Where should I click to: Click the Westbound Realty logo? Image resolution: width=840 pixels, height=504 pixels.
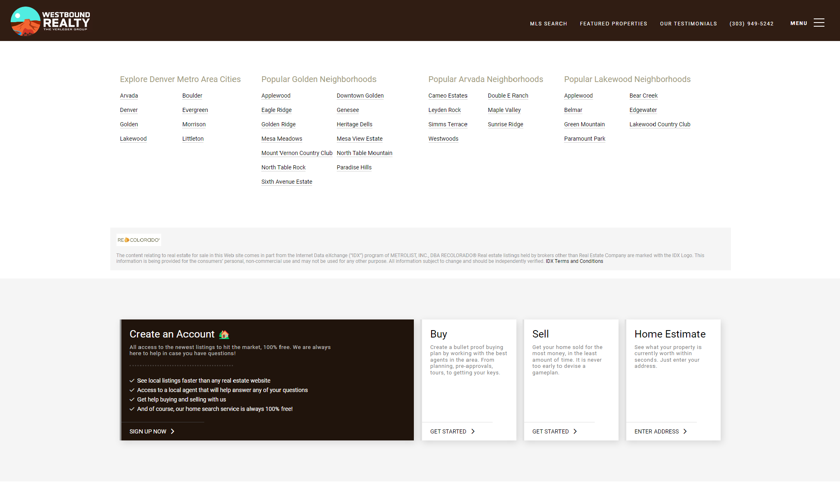(x=50, y=21)
